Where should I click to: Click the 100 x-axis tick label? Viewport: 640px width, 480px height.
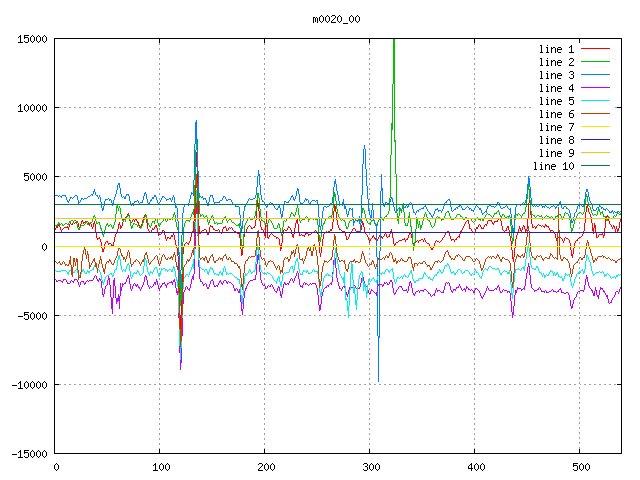(160, 467)
